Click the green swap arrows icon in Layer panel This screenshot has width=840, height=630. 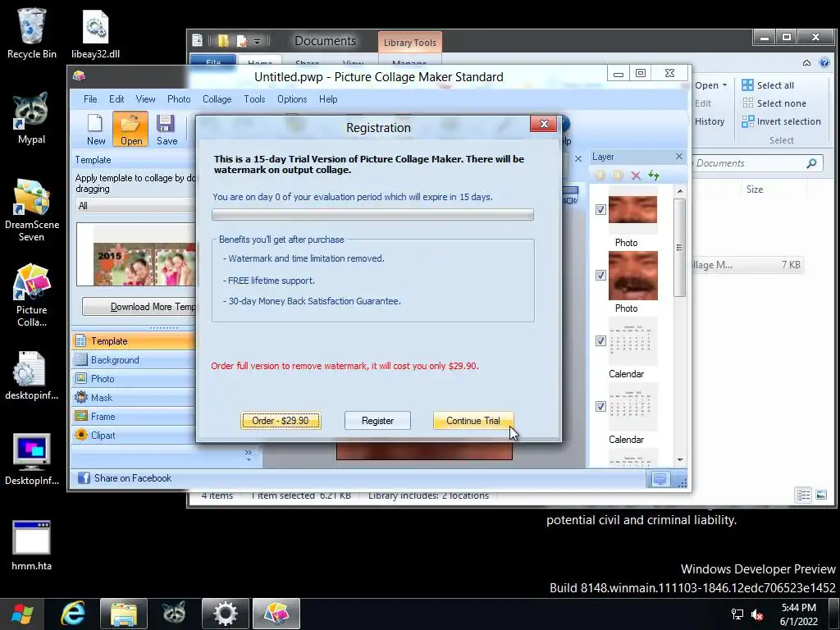pyautogui.click(x=654, y=176)
